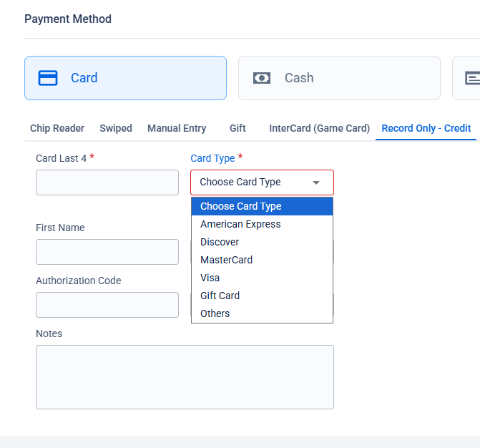
Task: Select MasterCard in the dropdown
Action: (x=226, y=260)
